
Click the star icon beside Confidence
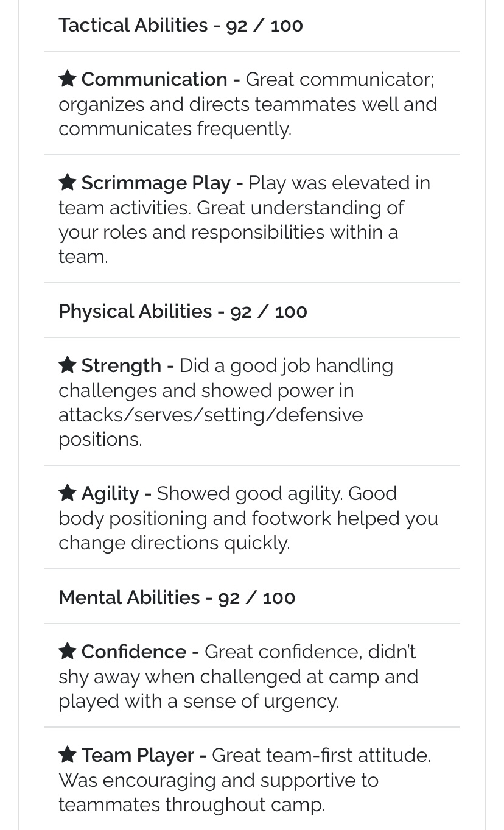tap(67, 651)
